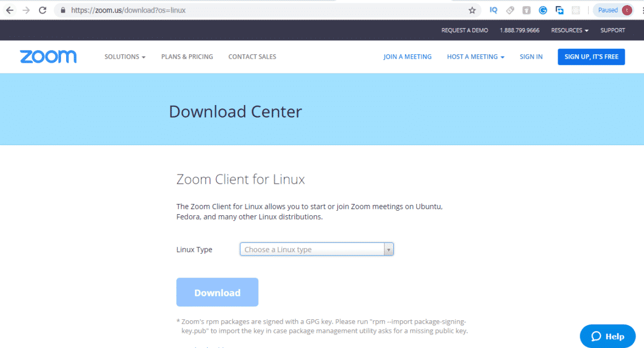644x348 pixels.
Task: Open Request a Demo link
Action: coord(464,31)
